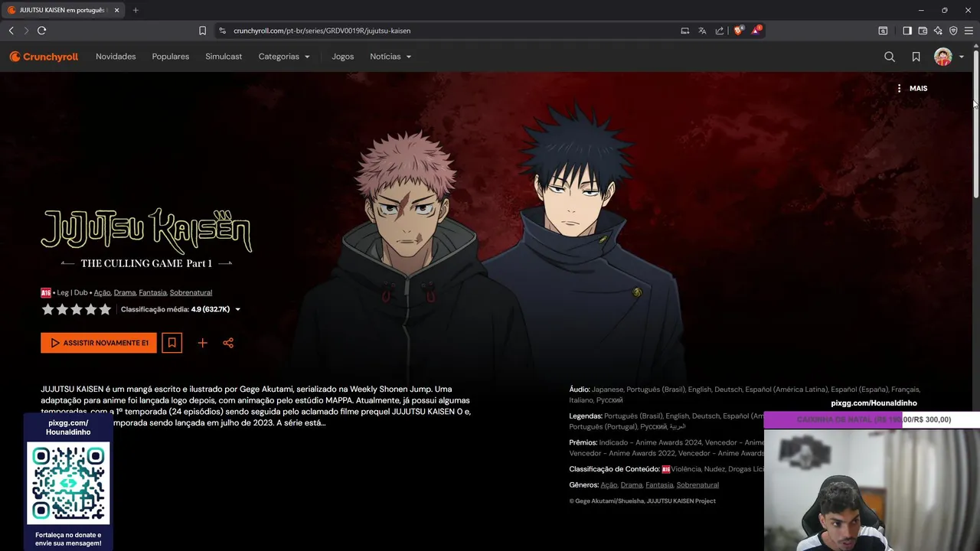Expand the Categorias dropdown

click(284, 57)
